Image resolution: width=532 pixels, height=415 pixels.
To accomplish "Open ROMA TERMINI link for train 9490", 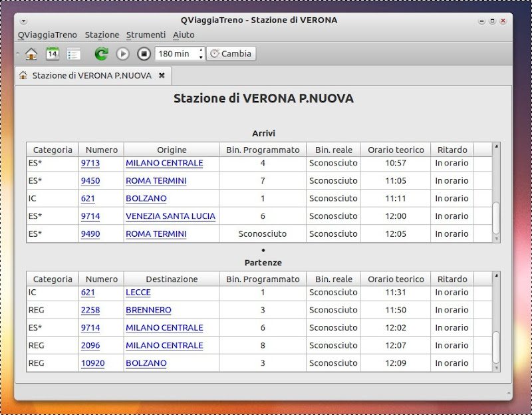I will (x=156, y=234).
